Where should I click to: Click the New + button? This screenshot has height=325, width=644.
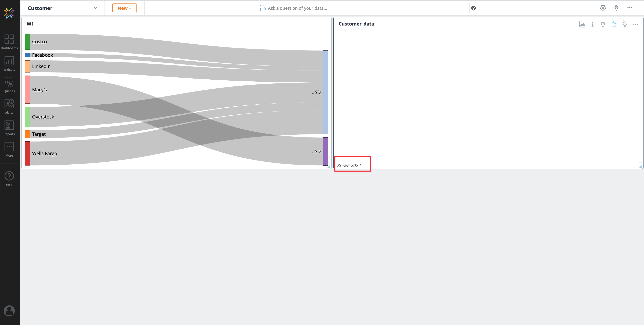pos(124,8)
